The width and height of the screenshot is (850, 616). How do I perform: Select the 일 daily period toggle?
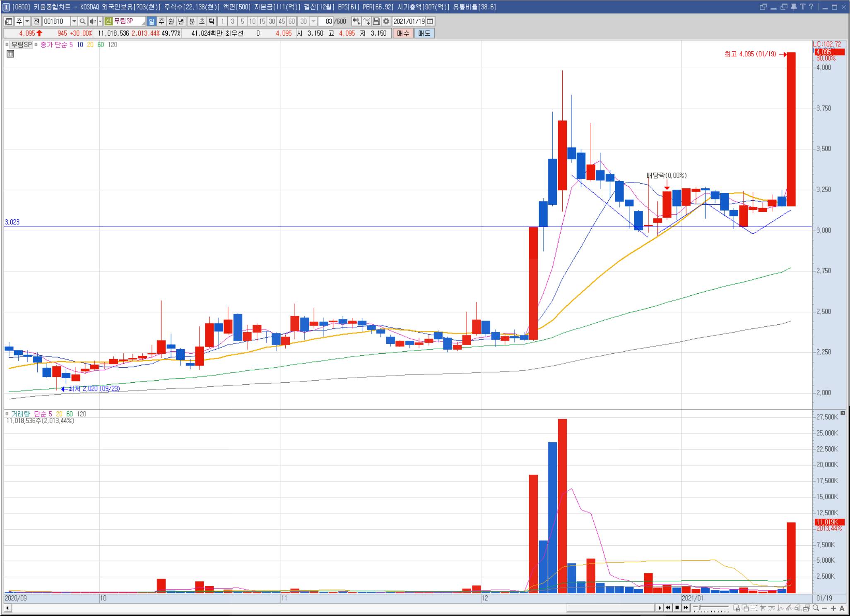pos(151,21)
